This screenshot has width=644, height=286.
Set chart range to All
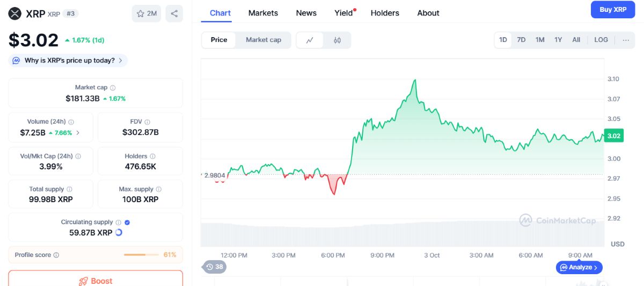click(576, 40)
